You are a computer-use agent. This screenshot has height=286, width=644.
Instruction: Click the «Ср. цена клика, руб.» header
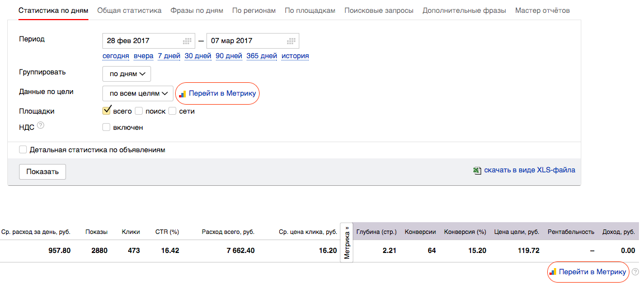tap(308, 232)
